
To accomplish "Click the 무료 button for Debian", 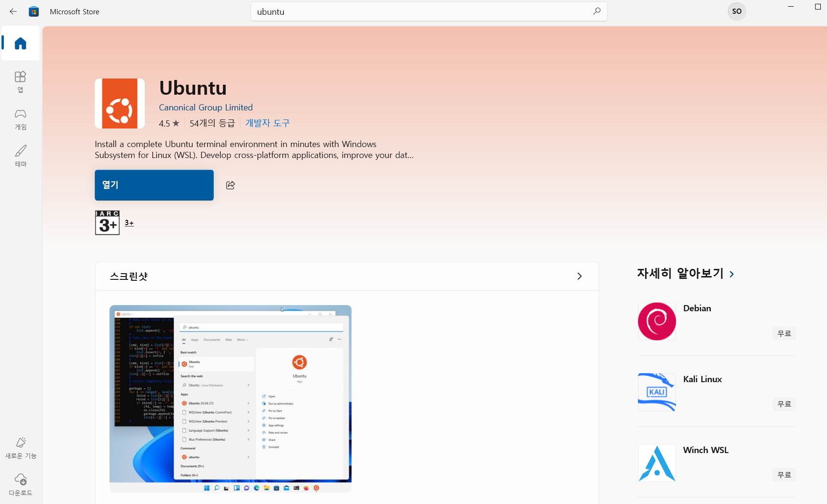I will (784, 334).
